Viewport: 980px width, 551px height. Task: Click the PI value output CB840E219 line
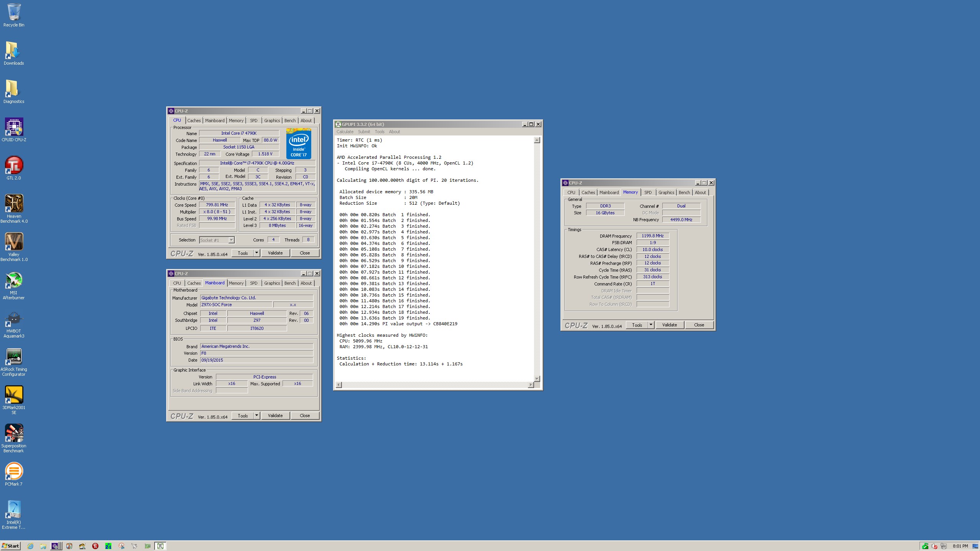click(398, 324)
